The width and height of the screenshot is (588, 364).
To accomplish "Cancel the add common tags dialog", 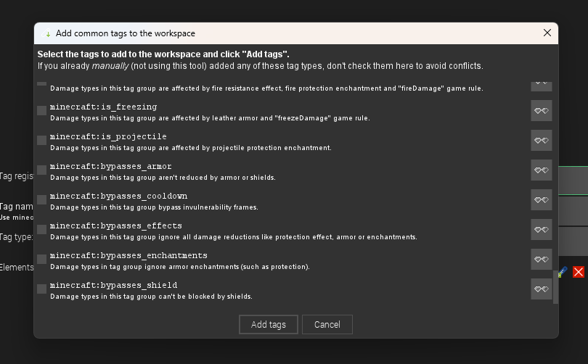I will [327, 324].
